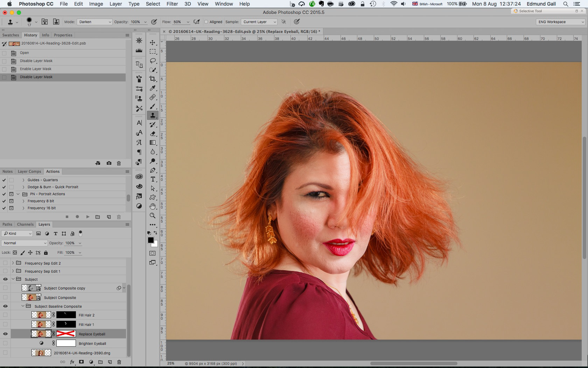588x368 pixels.
Task: Select the Fill Hair 1 layer
Action: pos(86,325)
